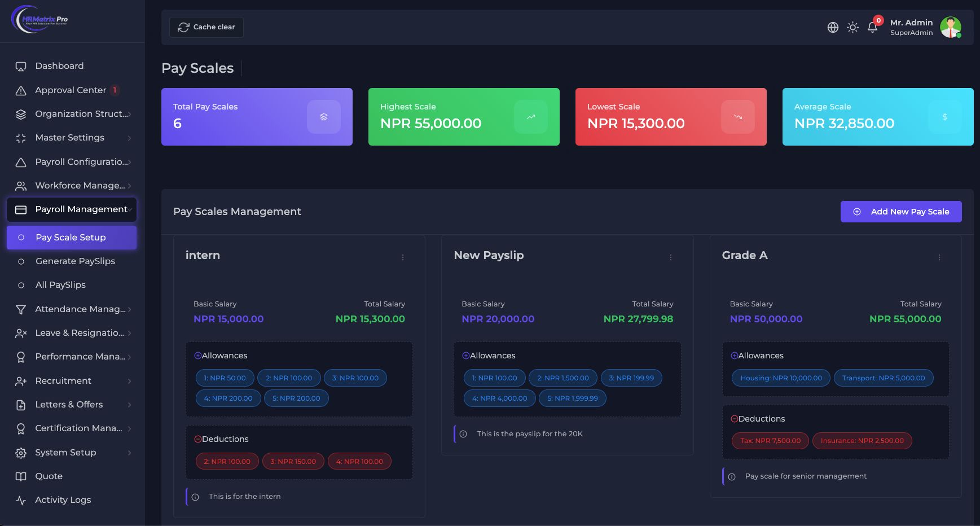The image size is (980, 526).
Task: Click the Average Scale dollar icon
Action: point(945,117)
